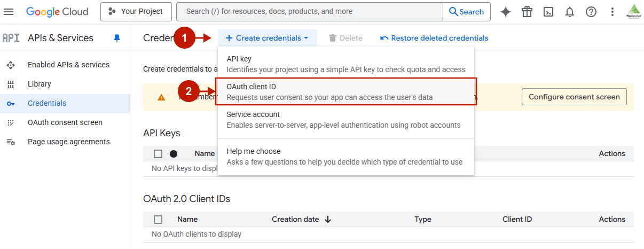This screenshot has height=249, width=644.
Task: Tick the API Keys select-all checkbox
Action: 158,154
